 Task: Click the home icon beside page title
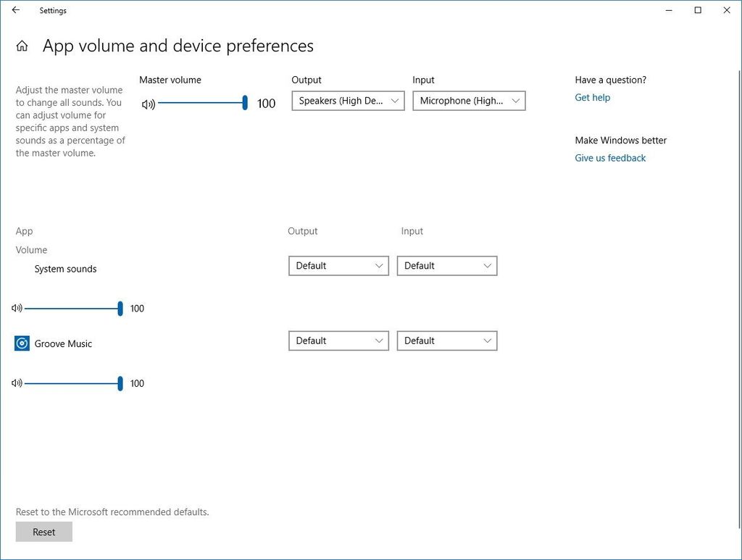[x=22, y=46]
